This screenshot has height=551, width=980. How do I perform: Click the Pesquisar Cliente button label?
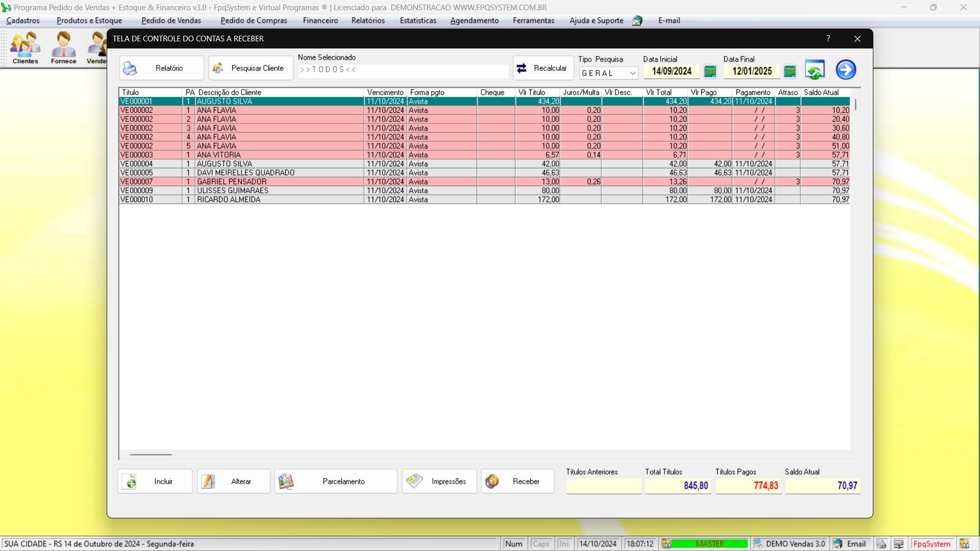point(257,68)
